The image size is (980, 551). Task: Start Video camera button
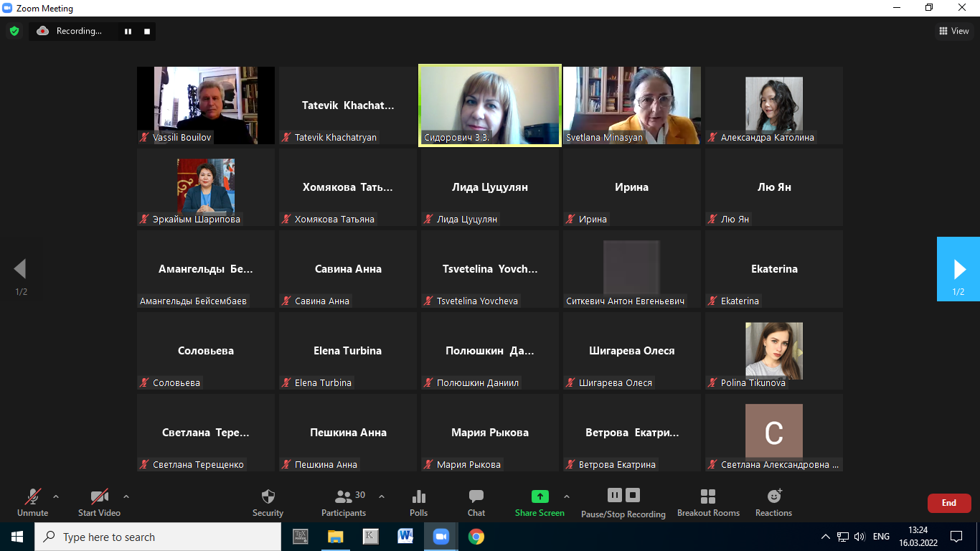pyautogui.click(x=99, y=502)
